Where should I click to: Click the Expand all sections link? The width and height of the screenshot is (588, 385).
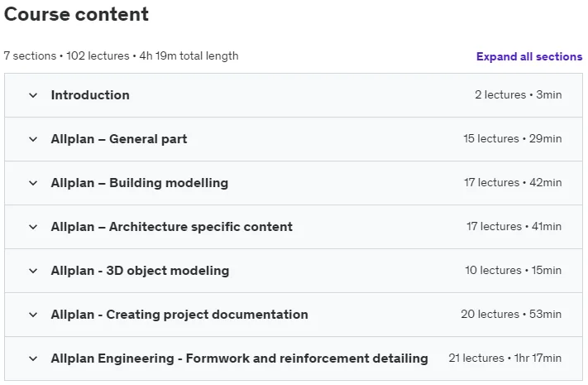coord(529,56)
